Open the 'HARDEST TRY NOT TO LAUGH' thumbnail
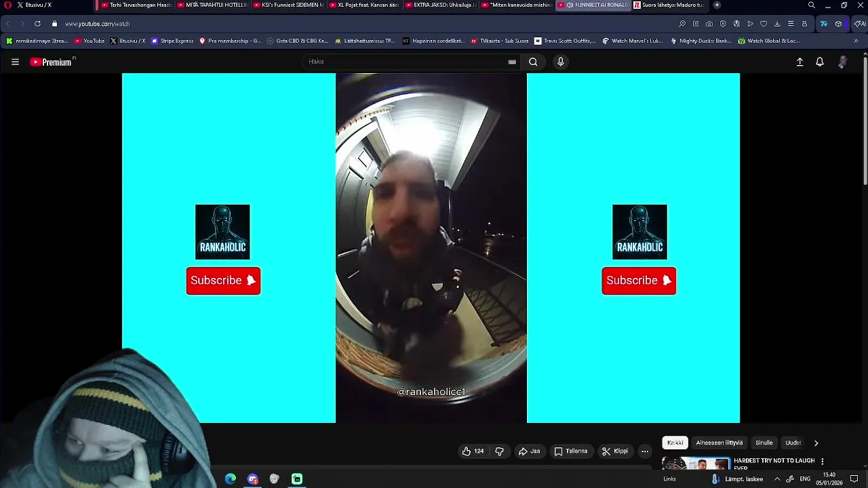Image resolution: width=868 pixels, height=488 pixels. tap(696, 464)
